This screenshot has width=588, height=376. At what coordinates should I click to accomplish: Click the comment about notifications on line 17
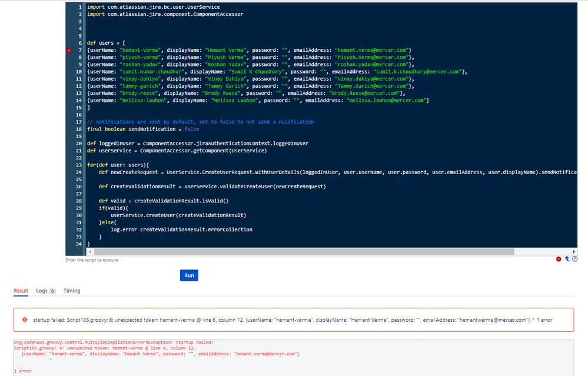201,122
